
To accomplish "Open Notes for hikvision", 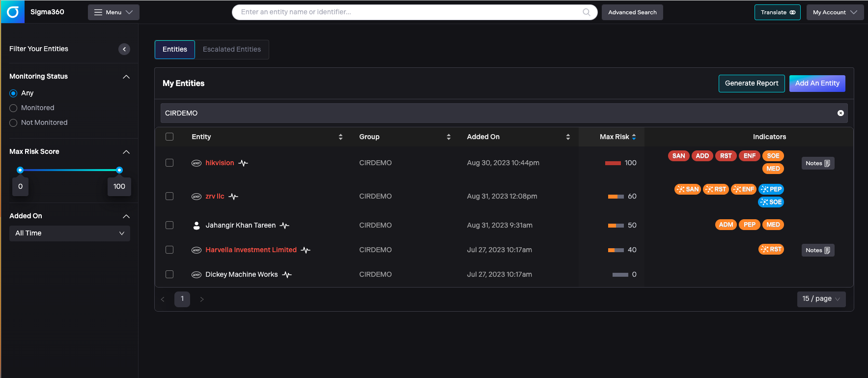I will click(x=818, y=163).
